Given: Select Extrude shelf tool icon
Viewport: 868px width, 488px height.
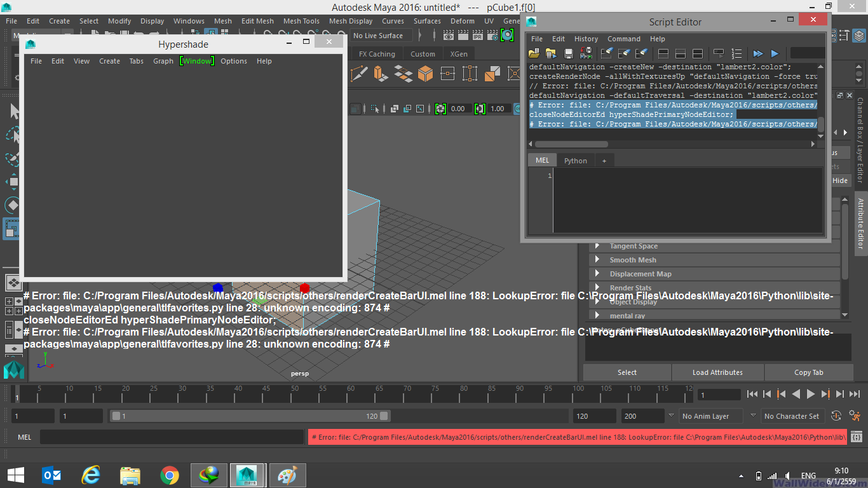Looking at the screenshot, I should point(381,74).
